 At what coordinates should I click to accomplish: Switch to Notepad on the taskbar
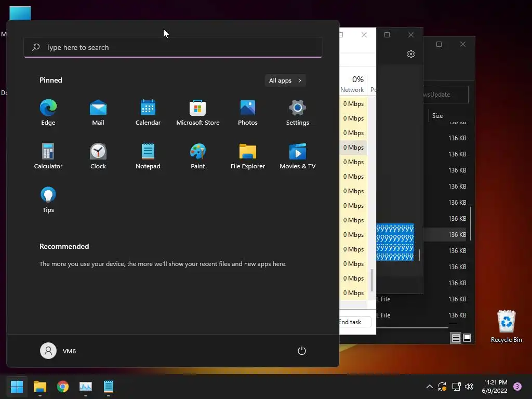(x=109, y=387)
